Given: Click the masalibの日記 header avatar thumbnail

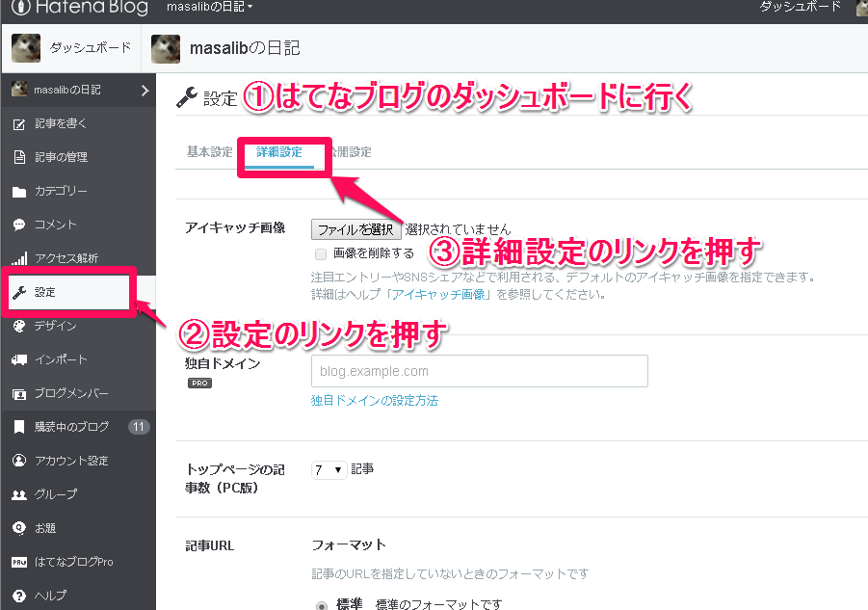Looking at the screenshot, I should point(166,49).
